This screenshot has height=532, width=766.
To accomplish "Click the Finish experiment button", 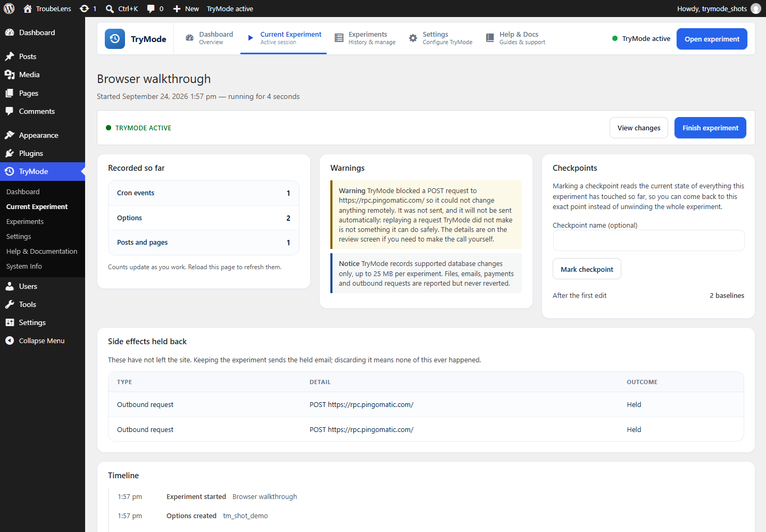I will pyautogui.click(x=710, y=128).
